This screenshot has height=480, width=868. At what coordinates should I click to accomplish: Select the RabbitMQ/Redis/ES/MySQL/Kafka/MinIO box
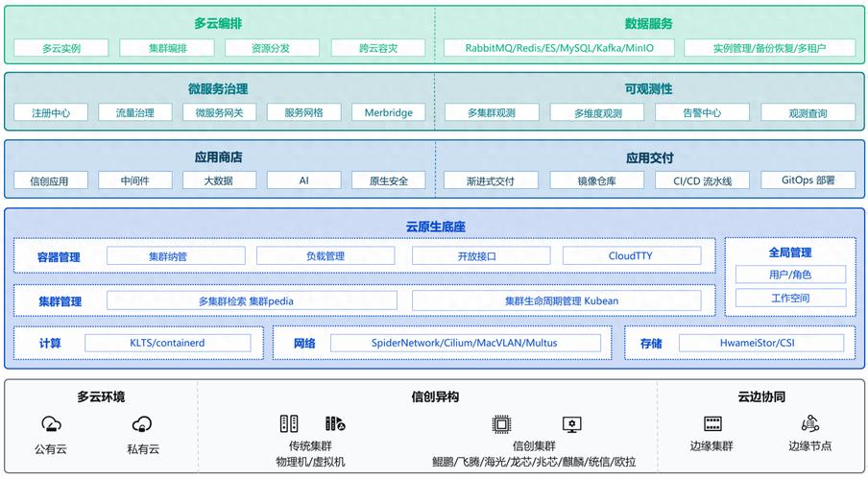[x=559, y=48]
